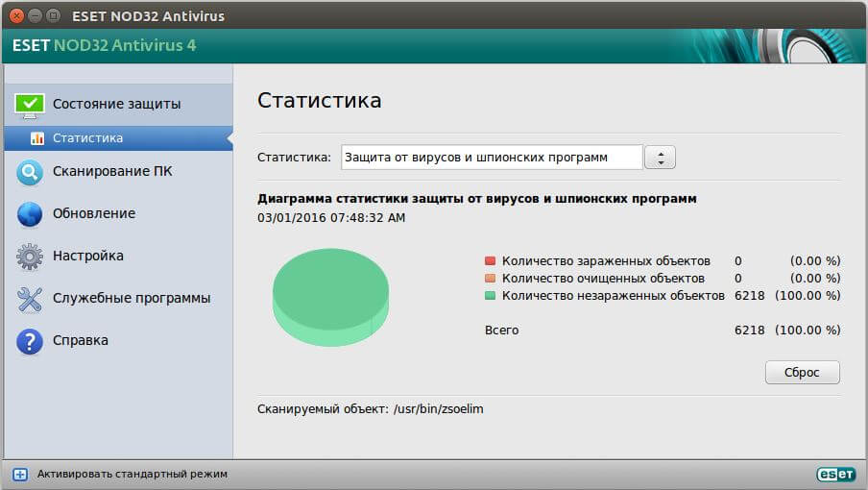Click the ESET logo in status bar

pos(836,474)
